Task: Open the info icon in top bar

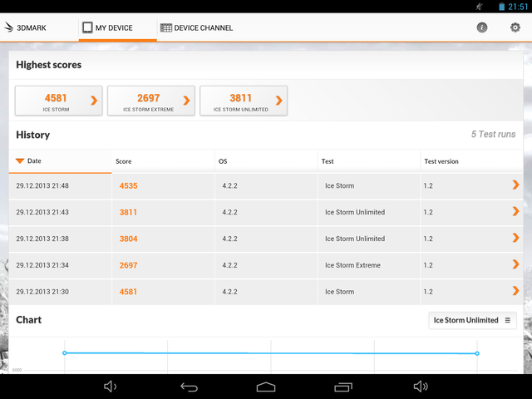Action: pos(482,27)
